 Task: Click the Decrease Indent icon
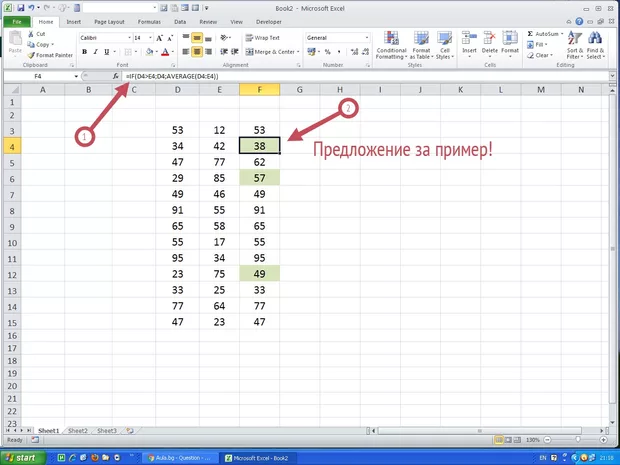[224, 52]
